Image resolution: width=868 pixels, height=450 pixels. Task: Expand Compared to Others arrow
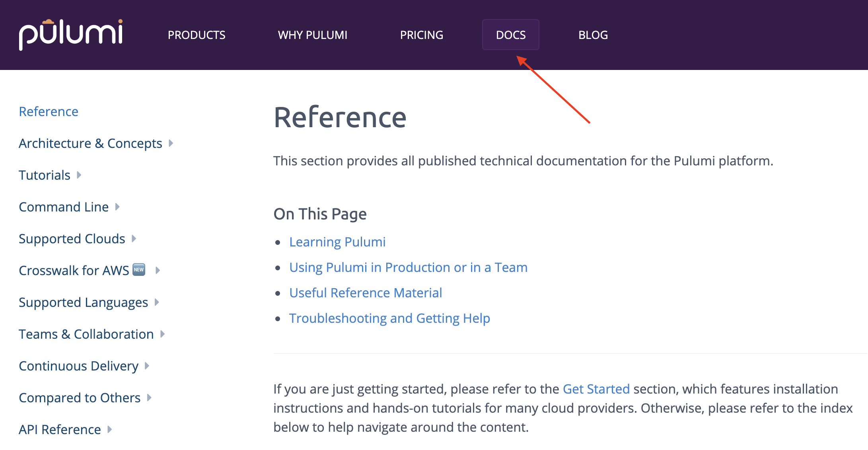[x=149, y=398]
